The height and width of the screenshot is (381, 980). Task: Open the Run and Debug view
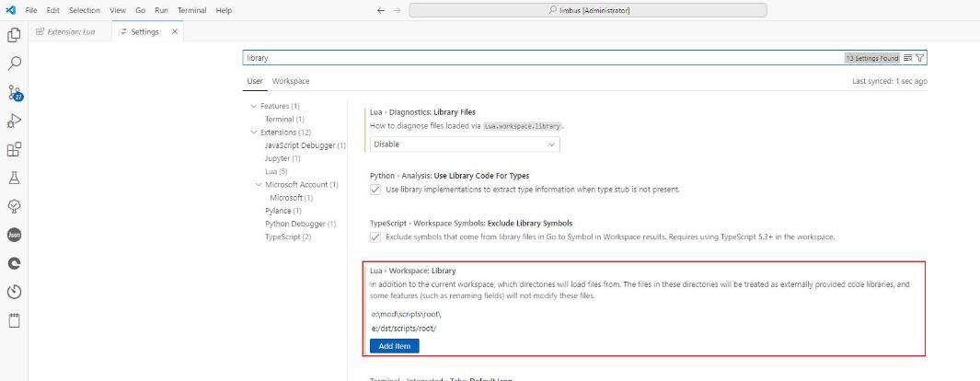click(x=14, y=121)
